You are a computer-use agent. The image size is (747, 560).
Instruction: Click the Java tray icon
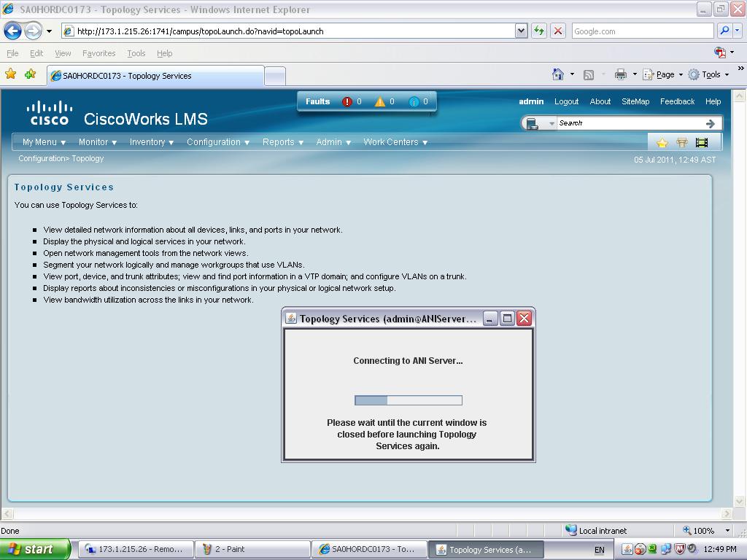pos(627,549)
